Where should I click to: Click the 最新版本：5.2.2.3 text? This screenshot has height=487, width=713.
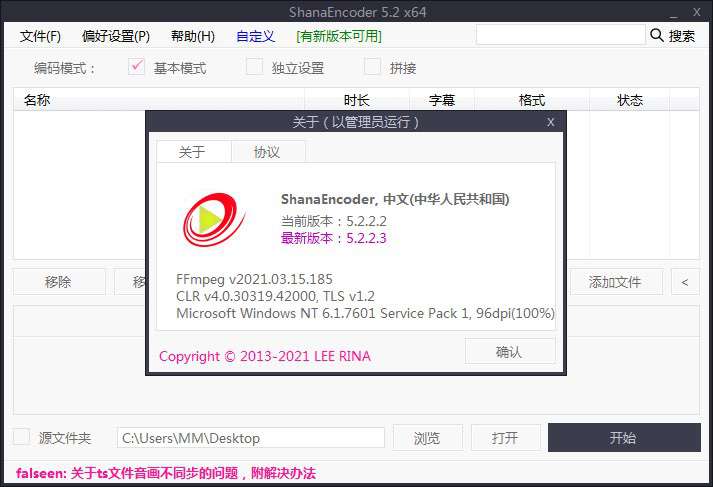tap(334, 238)
